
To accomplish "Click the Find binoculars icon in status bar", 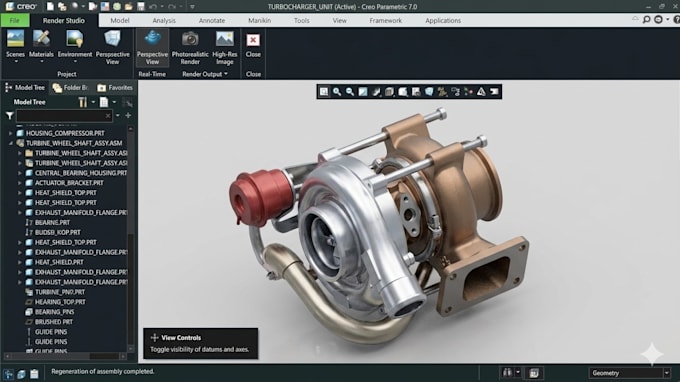I will (507, 373).
